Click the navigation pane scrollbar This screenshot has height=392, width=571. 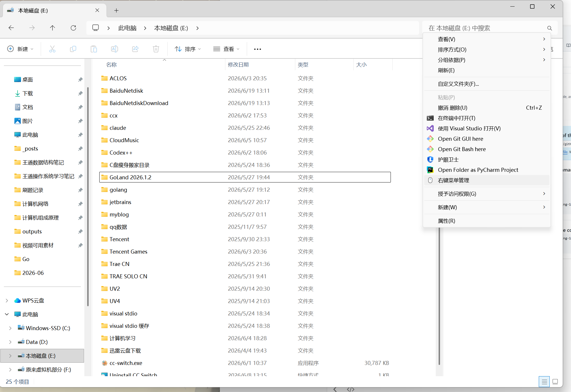click(x=88, y=197)
